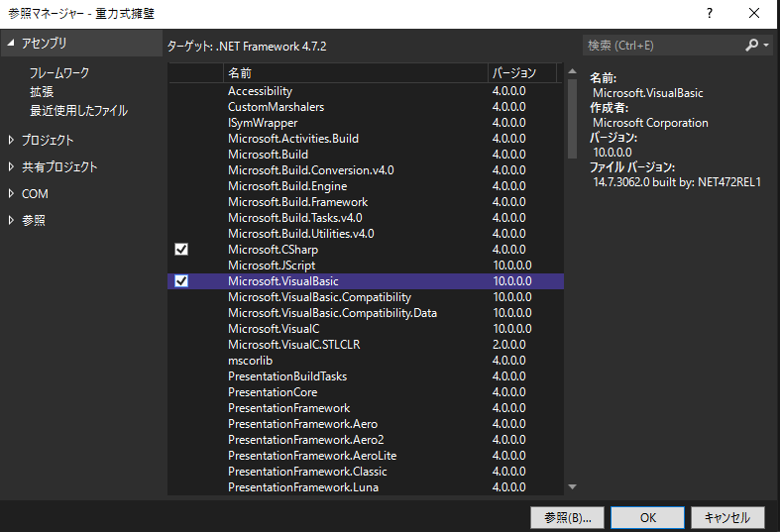
Task: Click the scrollbar up arrow
Action: click(x=572, y=71)
